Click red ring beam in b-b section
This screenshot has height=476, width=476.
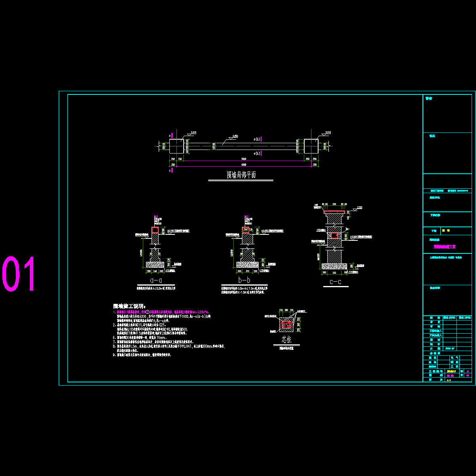tap(246, 229)
